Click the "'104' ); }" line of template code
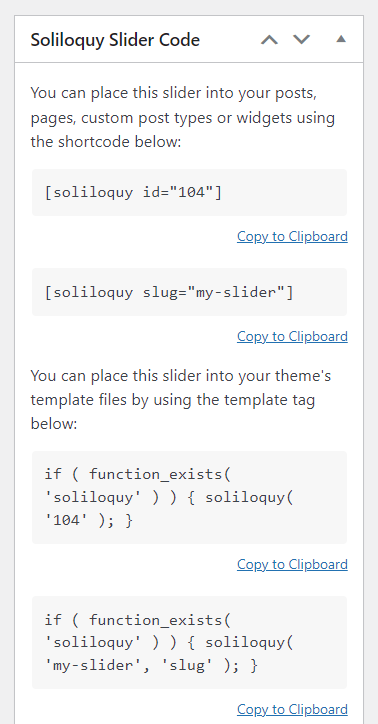The width and height of the screenshot is (378, 724). pyautogui.click(x=89, y=520)
